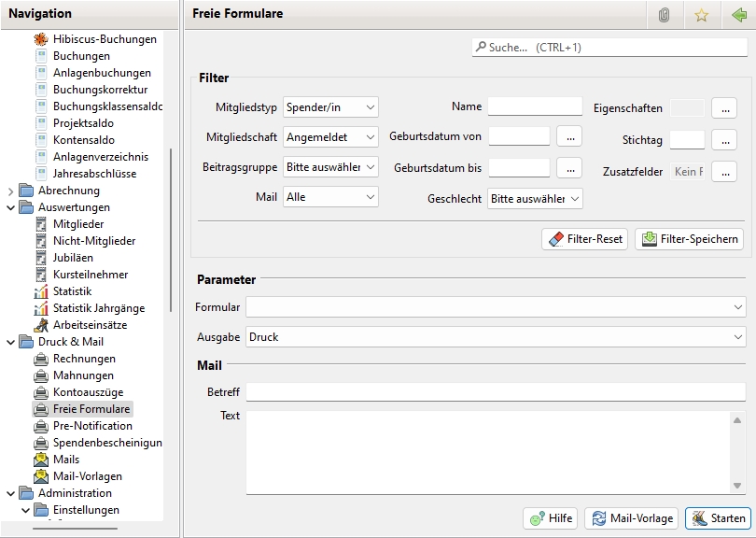756x538 pixels.
Task: Click the Betreff input field
Action: [495, 391]
